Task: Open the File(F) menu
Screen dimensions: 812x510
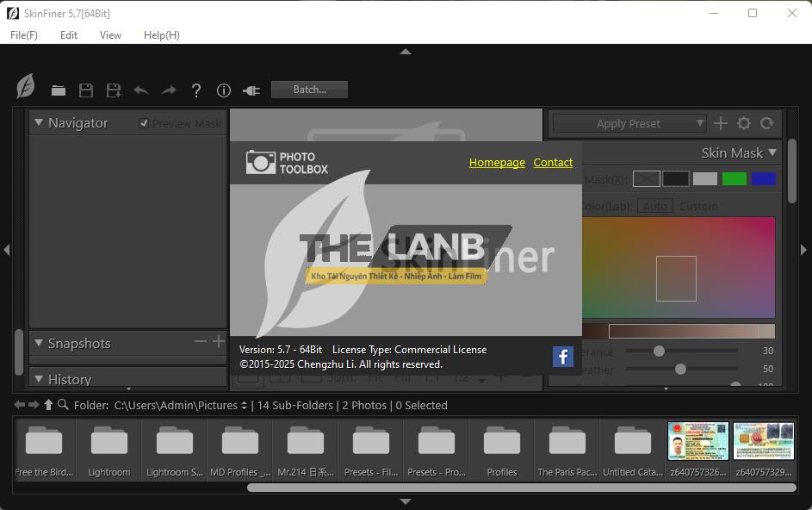Action: pos(24,35)
